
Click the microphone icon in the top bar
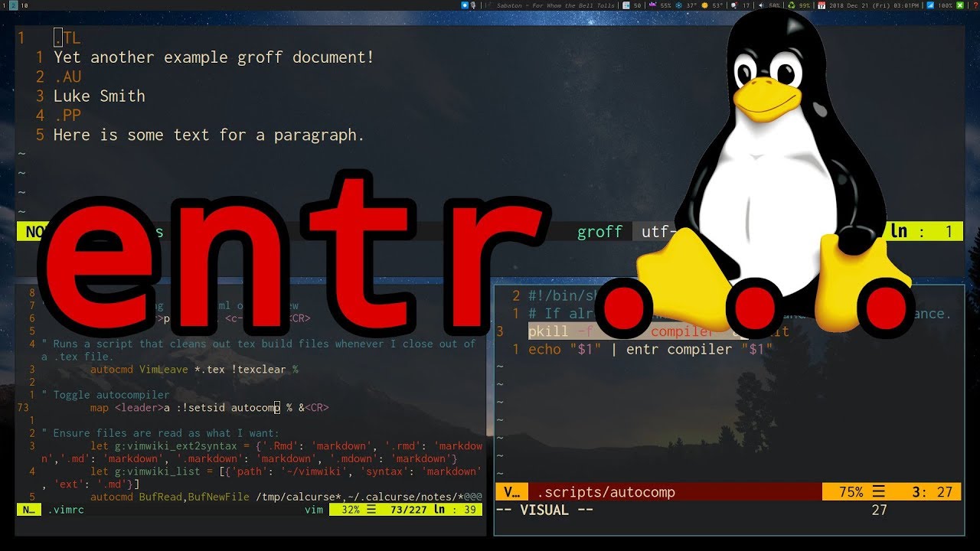coord(473,5)
